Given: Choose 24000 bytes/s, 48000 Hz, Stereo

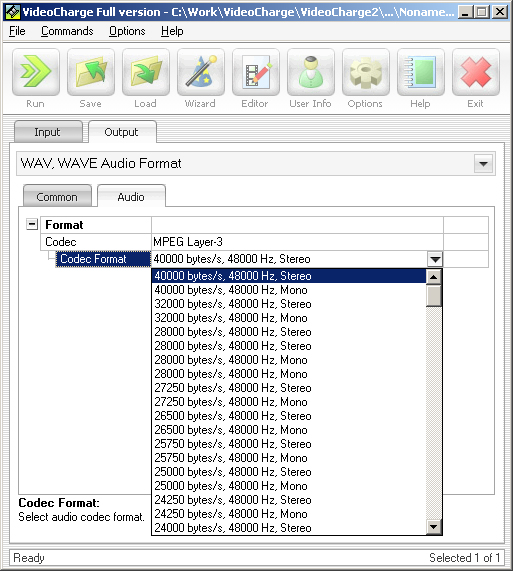Looking at the screenshot, I should click(x=289, y=528).
